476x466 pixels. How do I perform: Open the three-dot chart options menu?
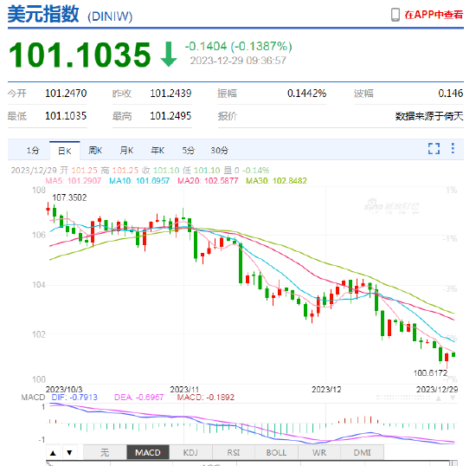(453, 148)
